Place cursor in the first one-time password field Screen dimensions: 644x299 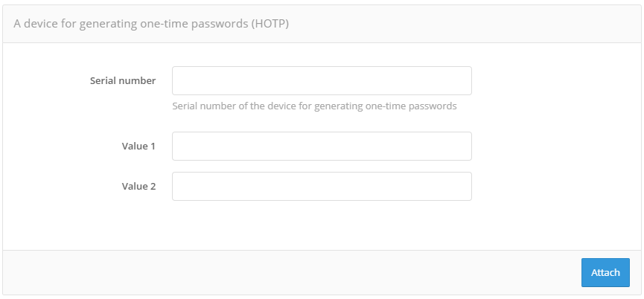pos(322,146)
